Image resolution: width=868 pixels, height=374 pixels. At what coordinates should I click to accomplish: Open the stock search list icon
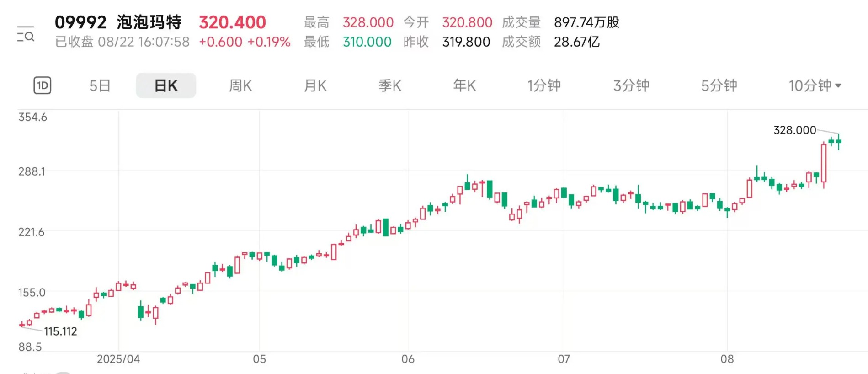click(26, 34)
